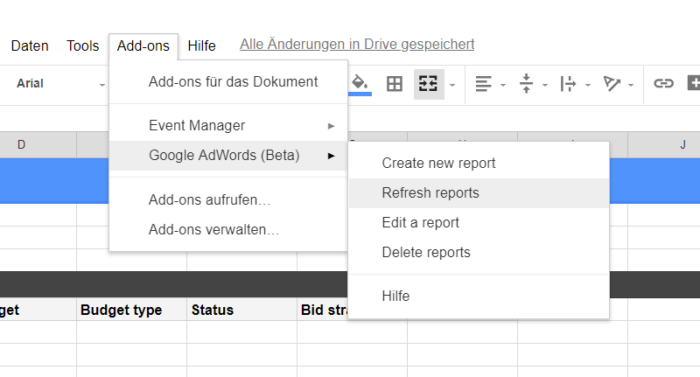Image resolution: width=700 pixels, height=377 pixels.
Task: Close the Add-ons menu
Action: (x=143, y=46)
